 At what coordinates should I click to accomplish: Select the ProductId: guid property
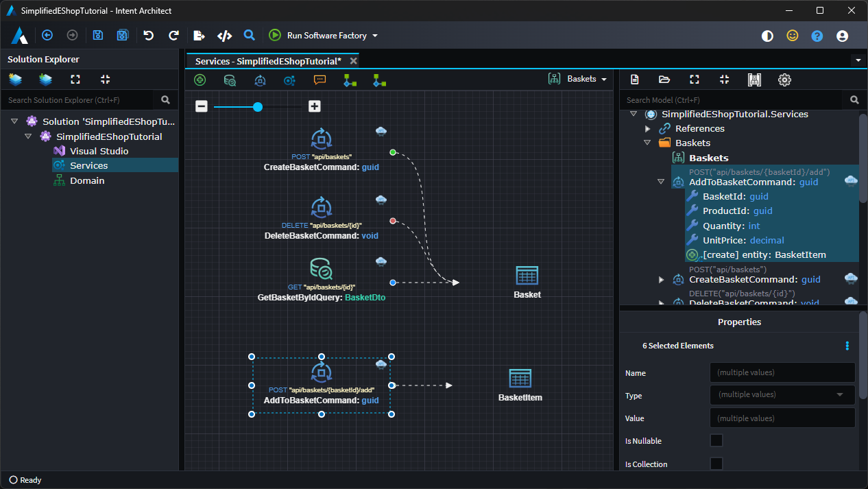click(x=737, y=211)
